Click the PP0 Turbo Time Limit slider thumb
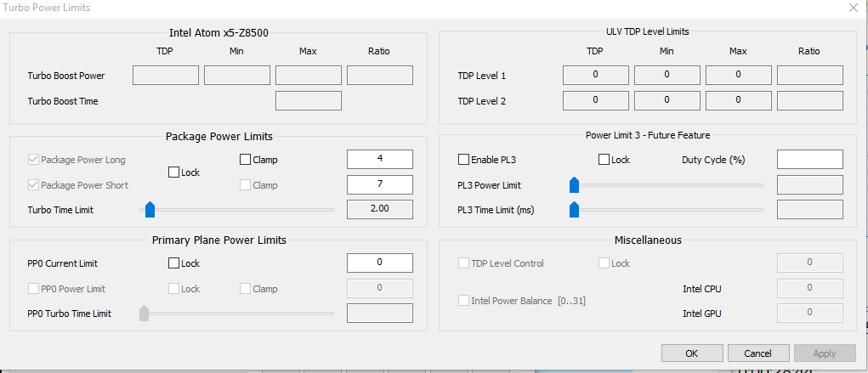 (144, 314)
